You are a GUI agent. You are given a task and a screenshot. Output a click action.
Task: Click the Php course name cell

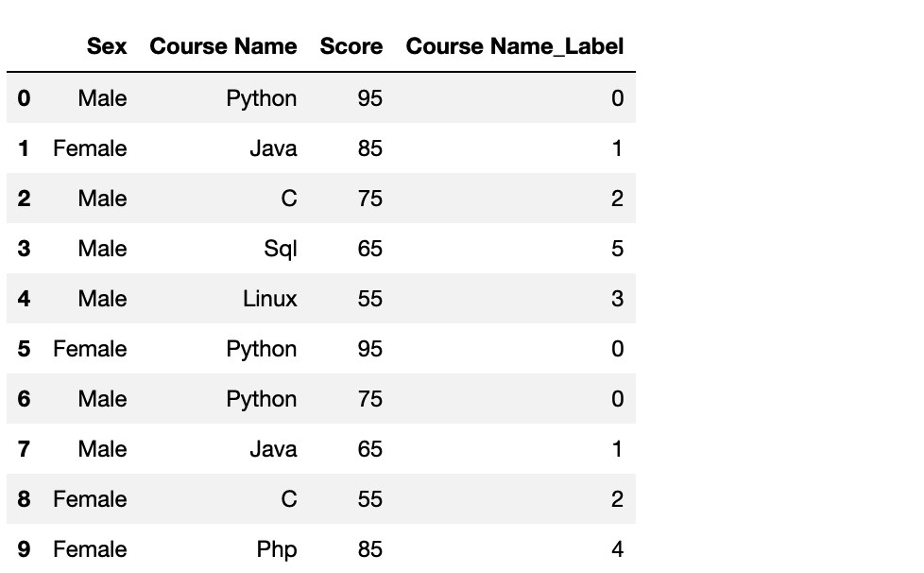(x=277, y=550)
